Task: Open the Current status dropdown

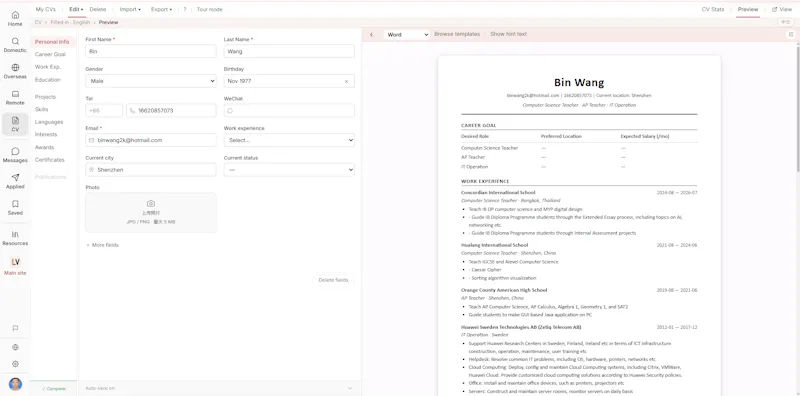Action: pos(289,169)
